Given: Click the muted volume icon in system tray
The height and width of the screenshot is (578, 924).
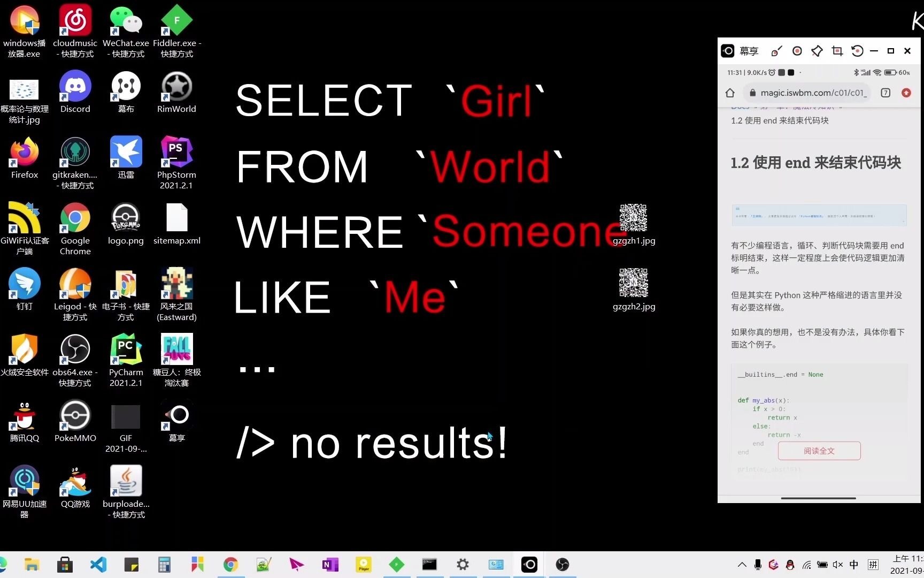Looking at the screenshot, I should [838, 565].
